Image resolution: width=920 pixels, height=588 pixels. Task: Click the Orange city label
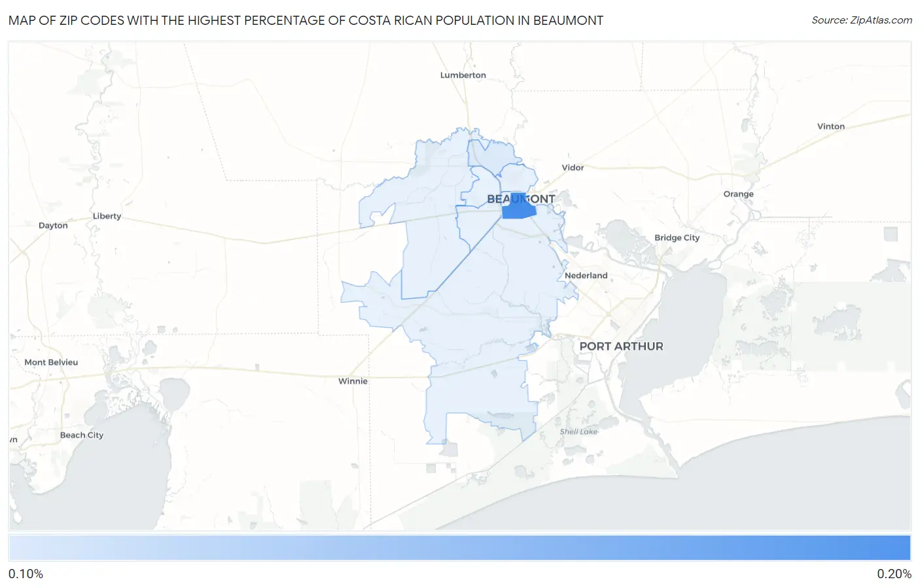point(739,194)
